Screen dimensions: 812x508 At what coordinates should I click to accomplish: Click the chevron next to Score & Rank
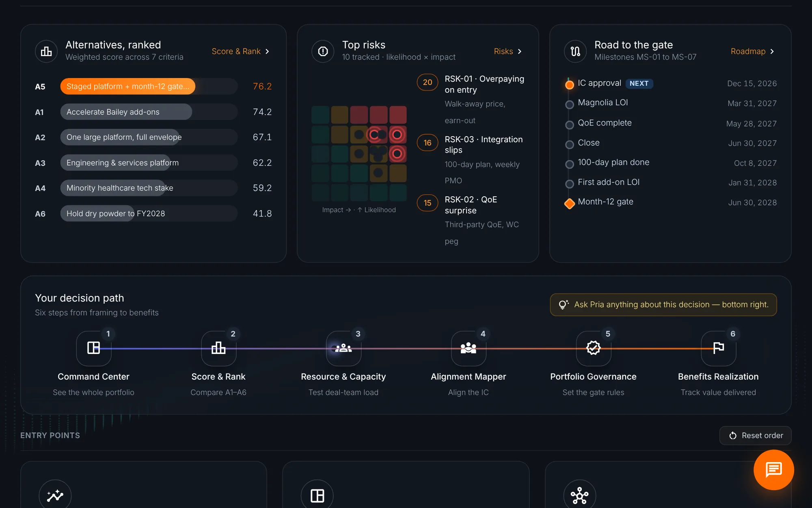coord(267,52)
